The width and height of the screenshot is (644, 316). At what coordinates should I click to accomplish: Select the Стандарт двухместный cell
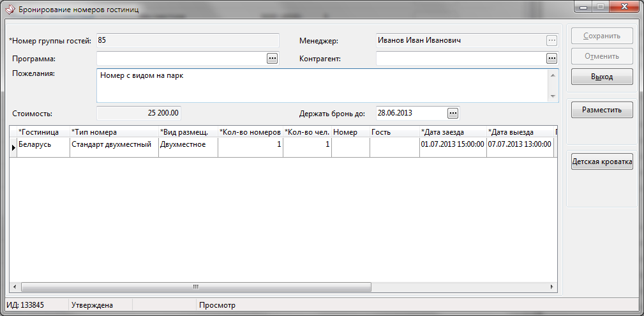click(x=114, y=145)
